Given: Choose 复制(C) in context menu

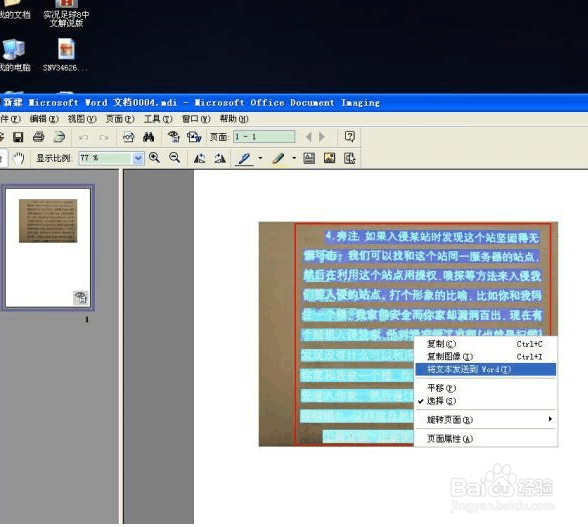Looking at the screenshot, I should [x=485, y=344].
